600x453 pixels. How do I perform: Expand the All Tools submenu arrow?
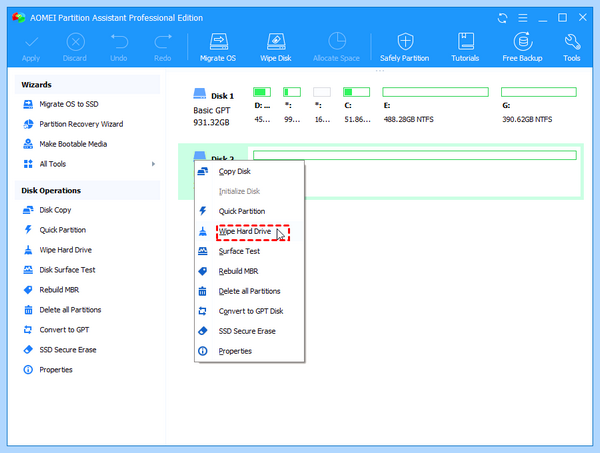(x=153, y=164)
